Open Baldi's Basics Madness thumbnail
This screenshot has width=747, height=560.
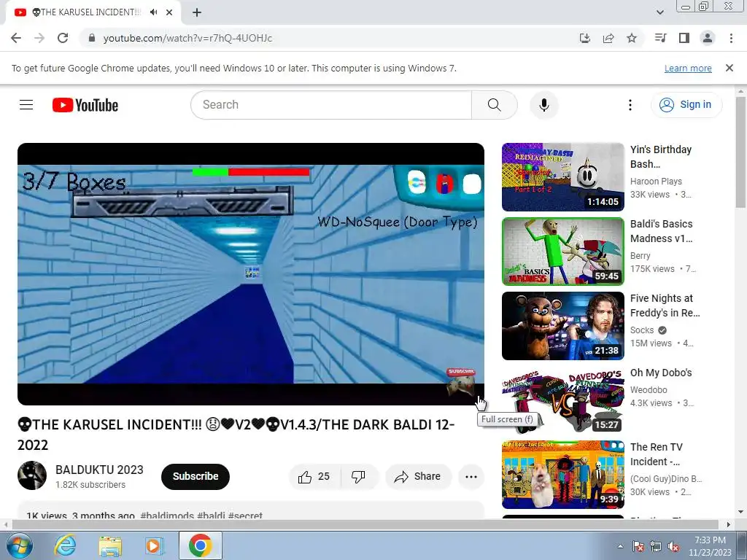(563, 252)
